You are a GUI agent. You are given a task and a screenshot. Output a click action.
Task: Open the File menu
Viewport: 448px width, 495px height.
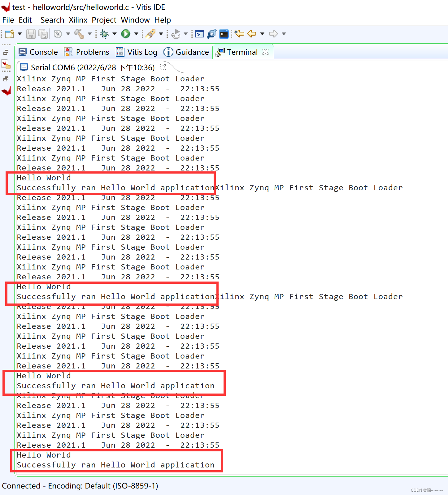[8, 20]
